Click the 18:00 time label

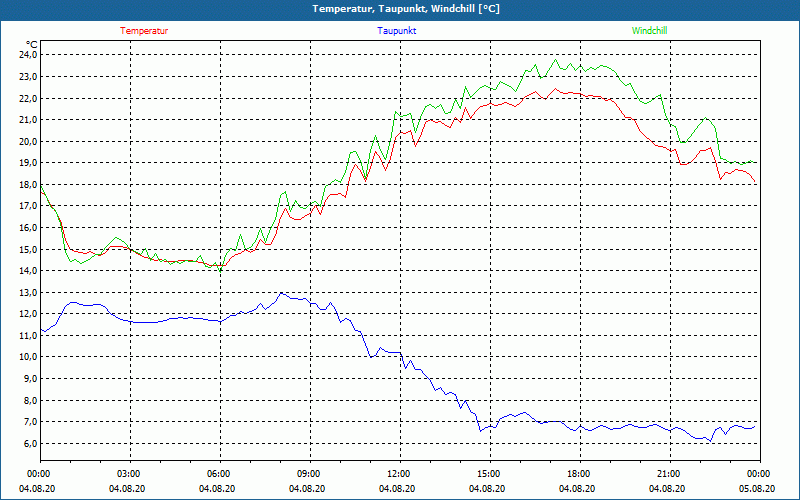(578, 474)
